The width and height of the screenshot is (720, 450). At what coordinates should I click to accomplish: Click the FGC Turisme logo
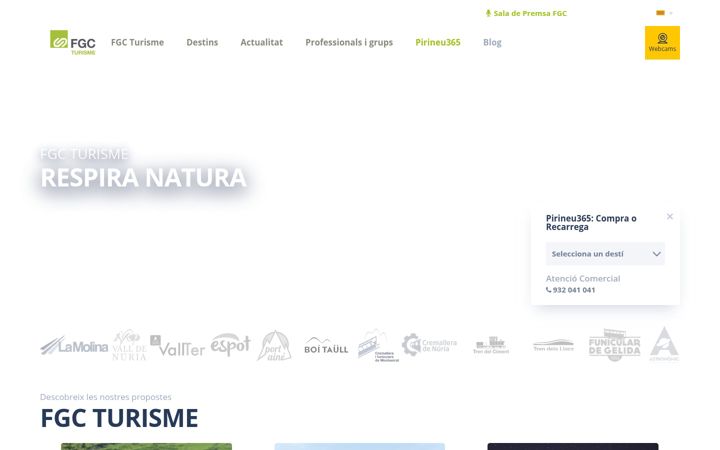73,42
